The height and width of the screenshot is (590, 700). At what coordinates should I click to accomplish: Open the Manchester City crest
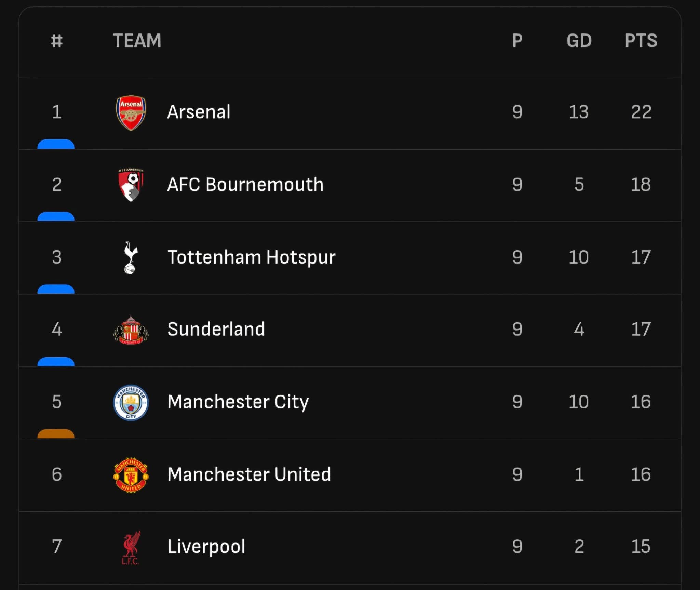pos(131,403)
